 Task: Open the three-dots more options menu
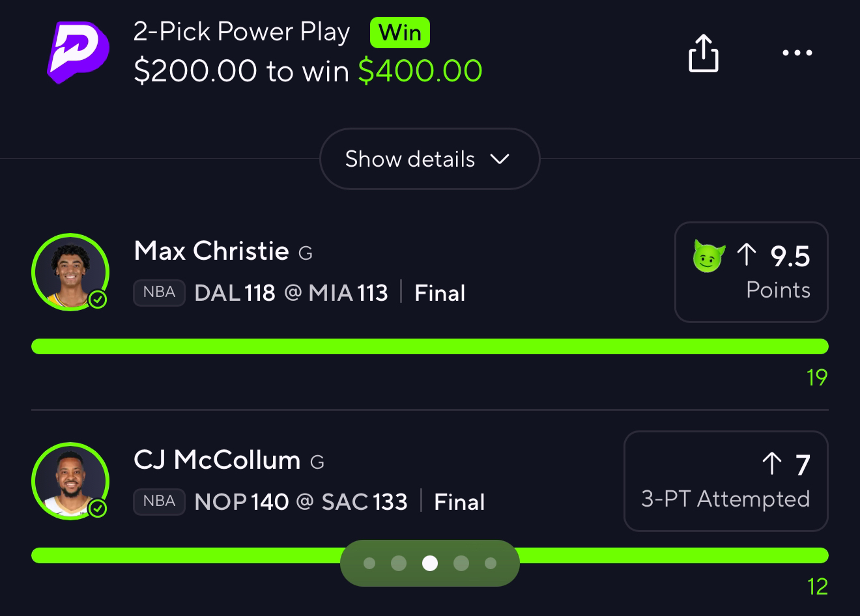797,53
